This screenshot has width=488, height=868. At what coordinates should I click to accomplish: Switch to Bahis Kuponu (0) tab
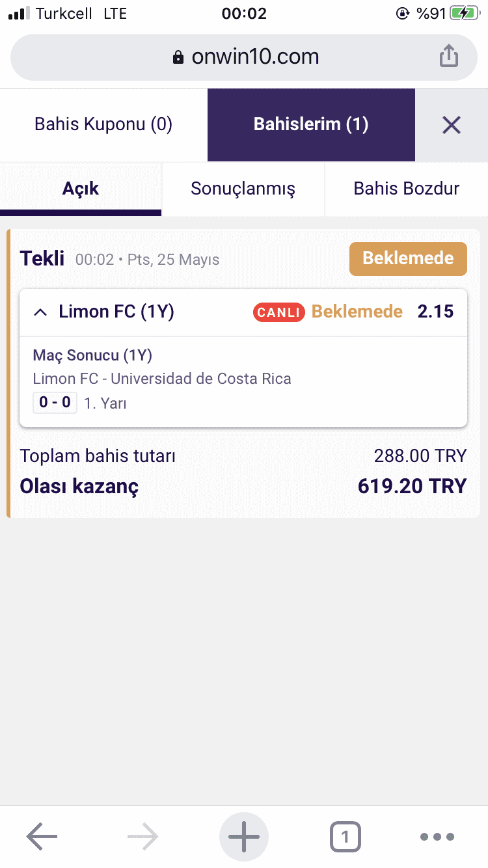coord(103,125)
